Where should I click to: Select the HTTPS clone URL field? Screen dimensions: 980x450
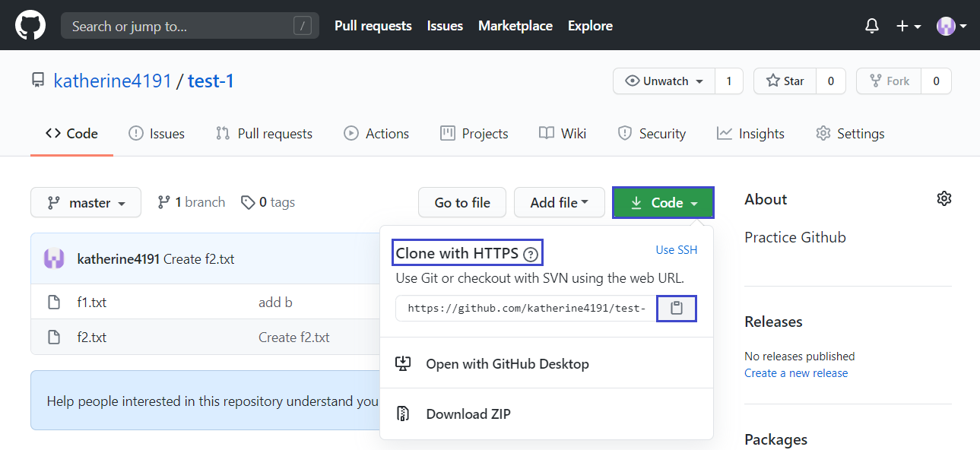[526, 309]
